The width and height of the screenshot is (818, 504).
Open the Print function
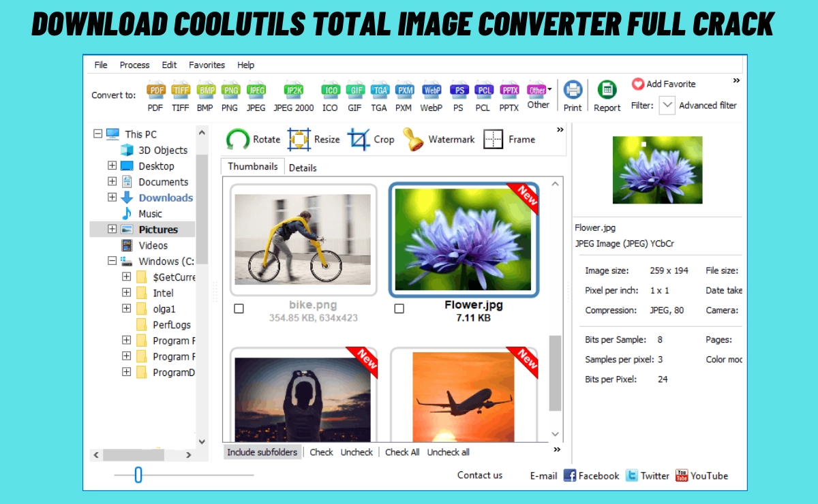pos(573,96)
